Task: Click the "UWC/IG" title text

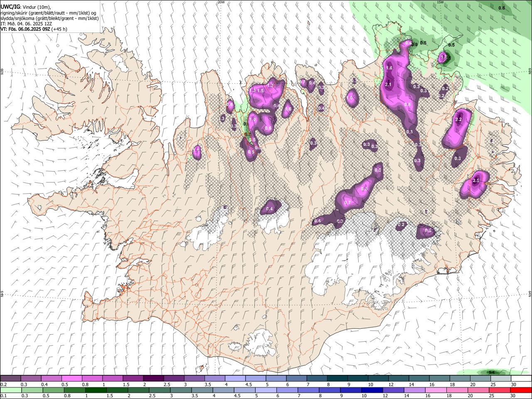Action: (10, 7)
